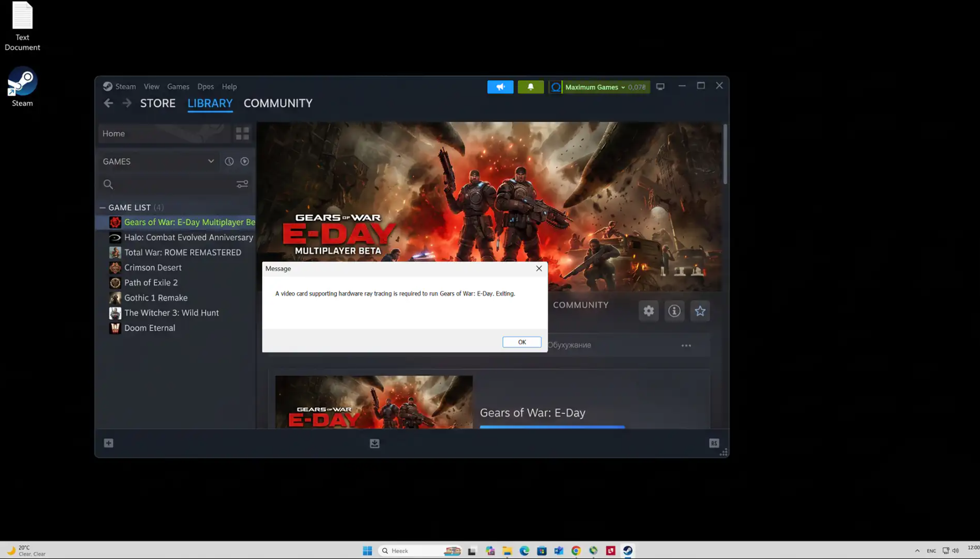Open the View menu

coord(151,87)
